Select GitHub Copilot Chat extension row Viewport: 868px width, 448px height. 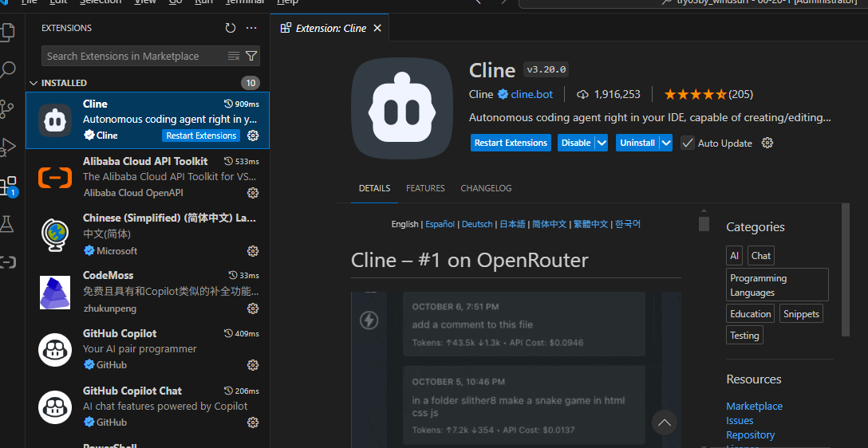pyautogui.click(x=148, y=407)
